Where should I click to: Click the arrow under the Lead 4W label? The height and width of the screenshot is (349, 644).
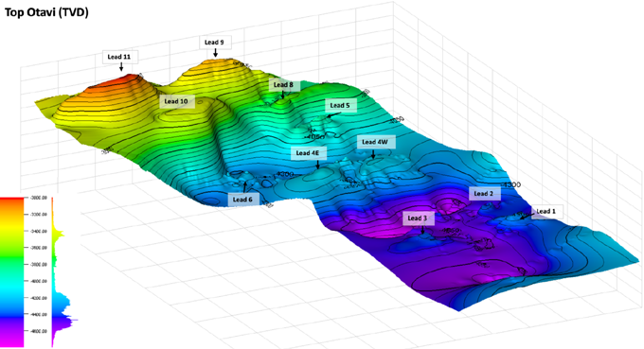click(373, 154)
